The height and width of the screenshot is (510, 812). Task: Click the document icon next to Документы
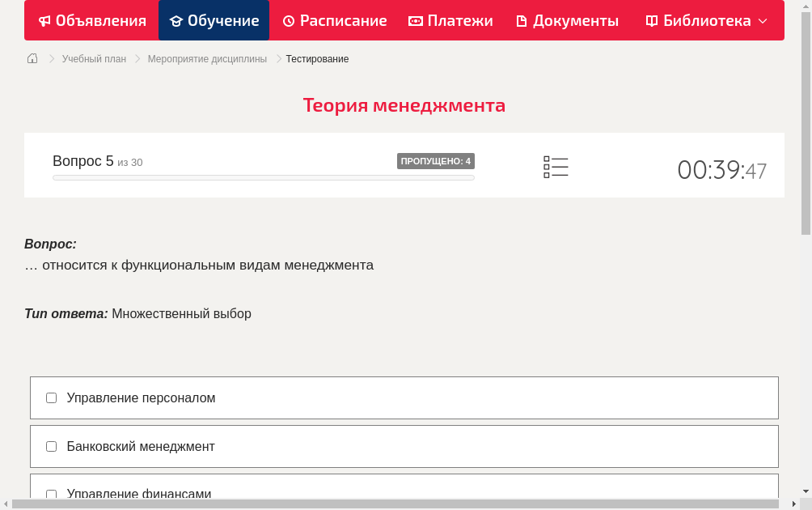tap(522, 20)
